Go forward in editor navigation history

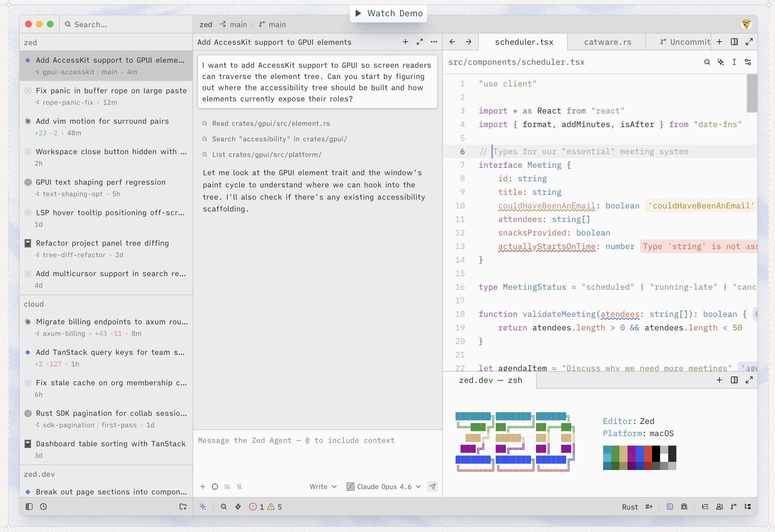click(x=469, y=42)
